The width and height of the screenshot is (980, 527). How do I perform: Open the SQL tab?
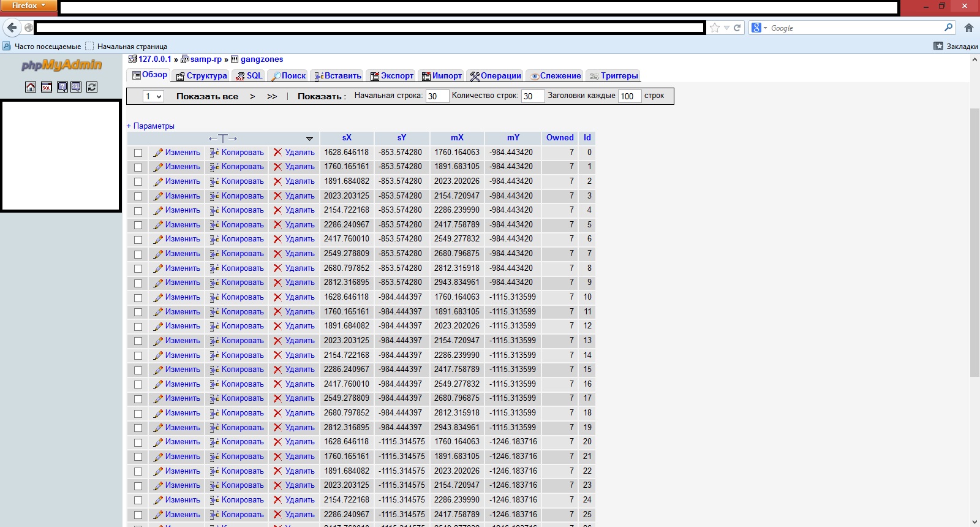(249, 76)
